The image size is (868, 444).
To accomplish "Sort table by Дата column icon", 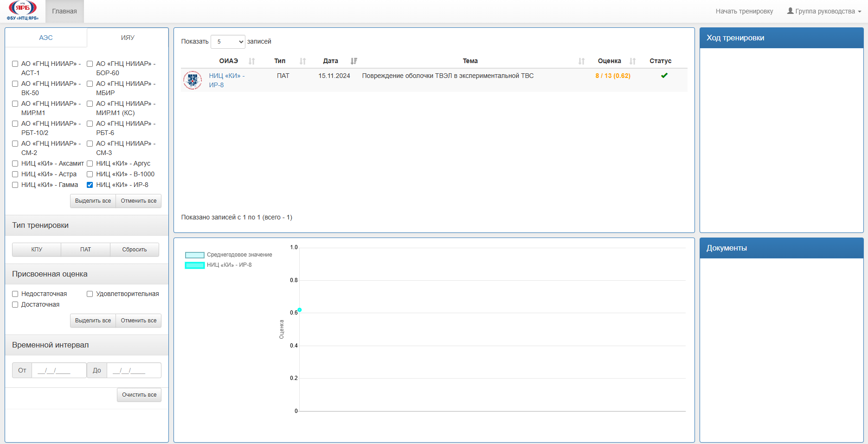I will coord(354,61).
